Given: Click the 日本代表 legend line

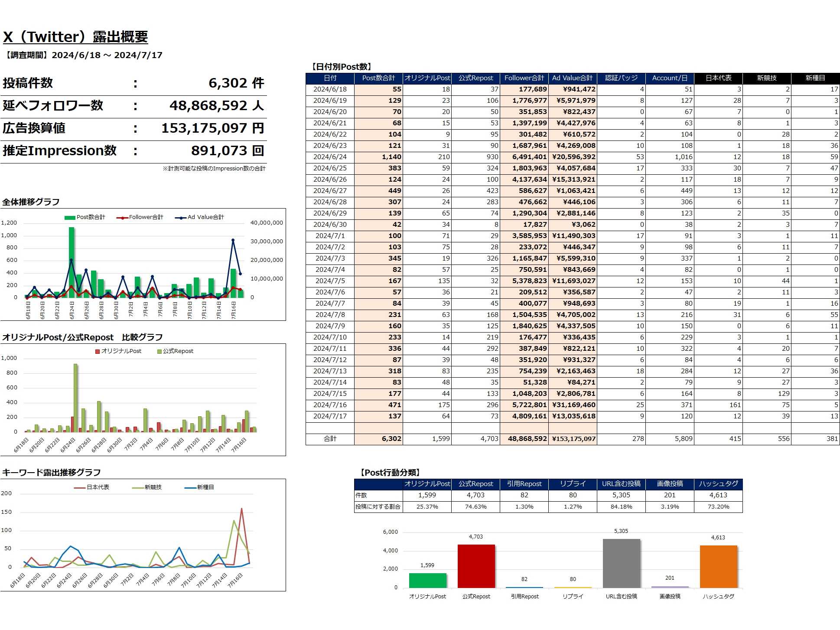Looking at the screenshot, I should coord(80,488).
